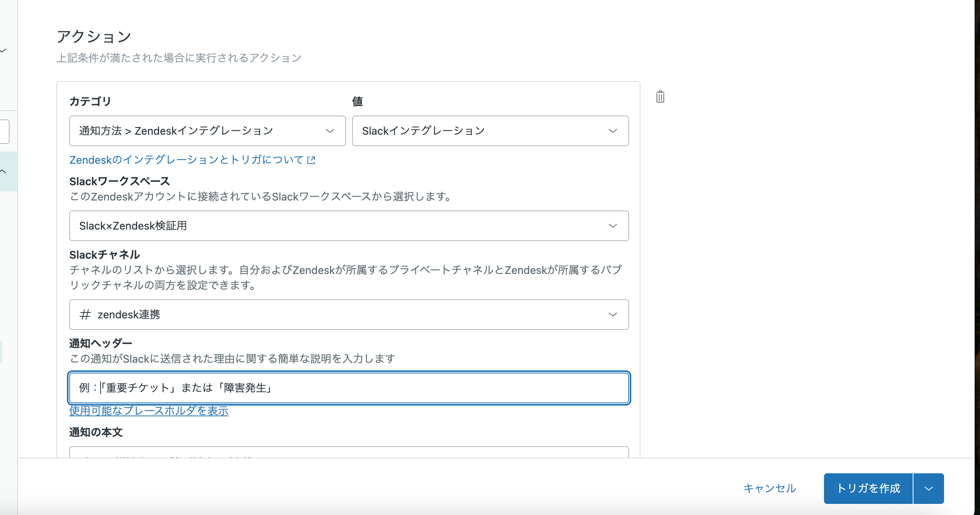Click the トリガを作成 button
This screenshot has height=515, width=980.
[x=868, y=489]
